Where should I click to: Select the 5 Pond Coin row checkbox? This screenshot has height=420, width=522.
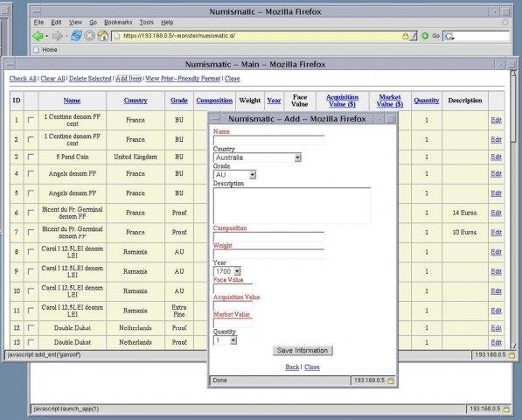click(31, 157)
